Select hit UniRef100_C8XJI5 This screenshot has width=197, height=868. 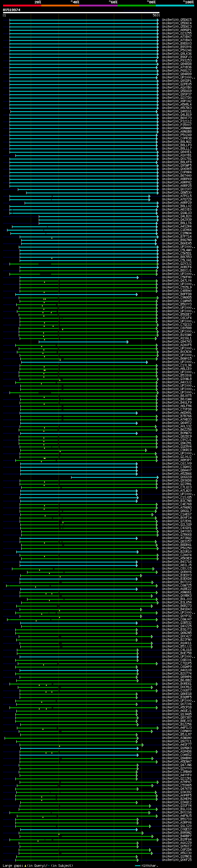click(x=177, y=568)
